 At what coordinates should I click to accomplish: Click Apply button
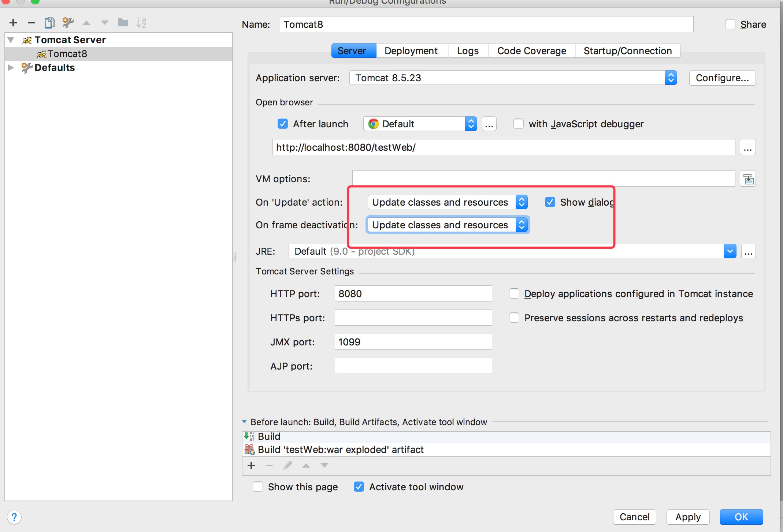point(688,517)
